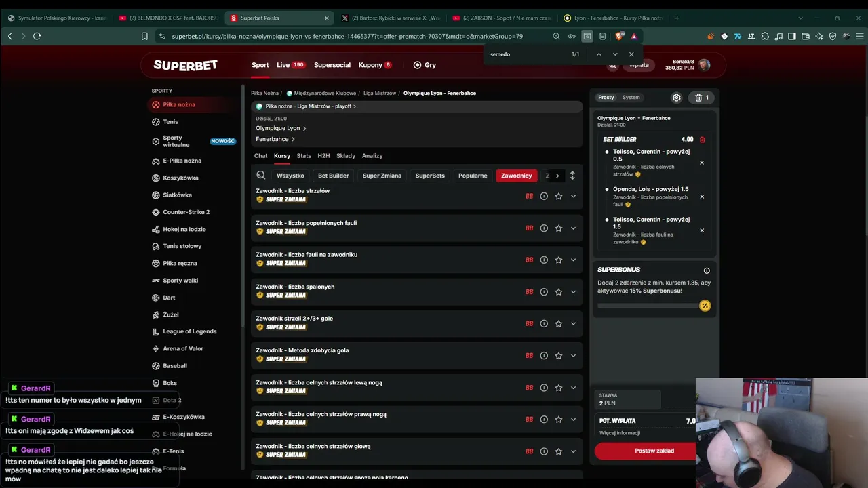Screen dimensions: 868x488
Task: Expand the celnych strzałów lewą nogą market
Action: (573, 388)
